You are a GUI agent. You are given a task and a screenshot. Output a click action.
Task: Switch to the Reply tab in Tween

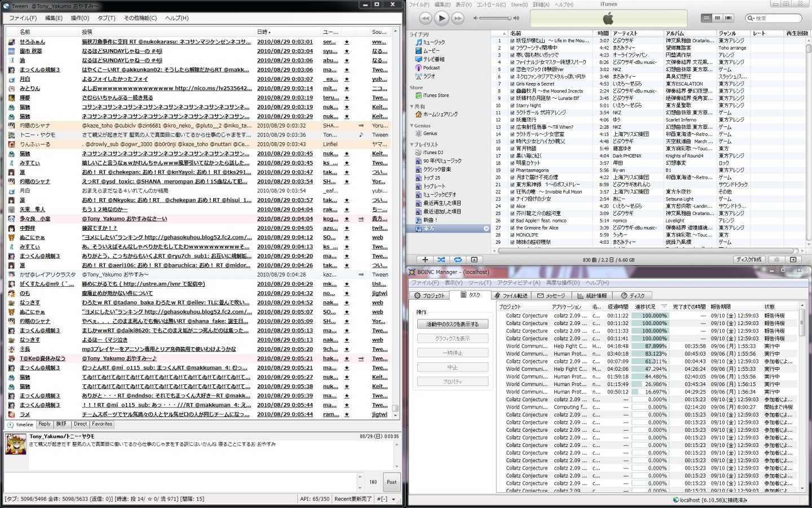click(x=45, y=424)
